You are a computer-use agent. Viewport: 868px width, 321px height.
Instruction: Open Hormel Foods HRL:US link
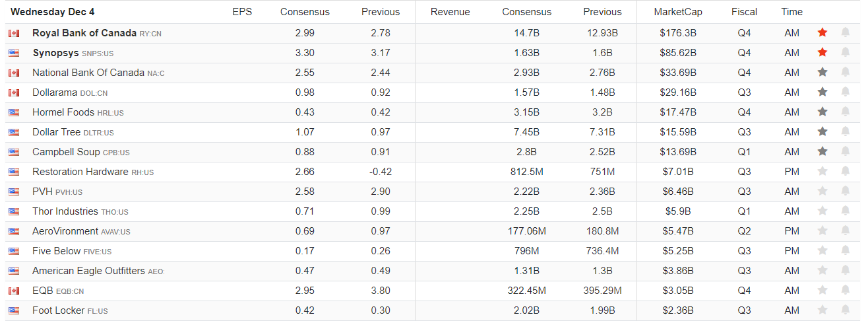click(78, 112)
